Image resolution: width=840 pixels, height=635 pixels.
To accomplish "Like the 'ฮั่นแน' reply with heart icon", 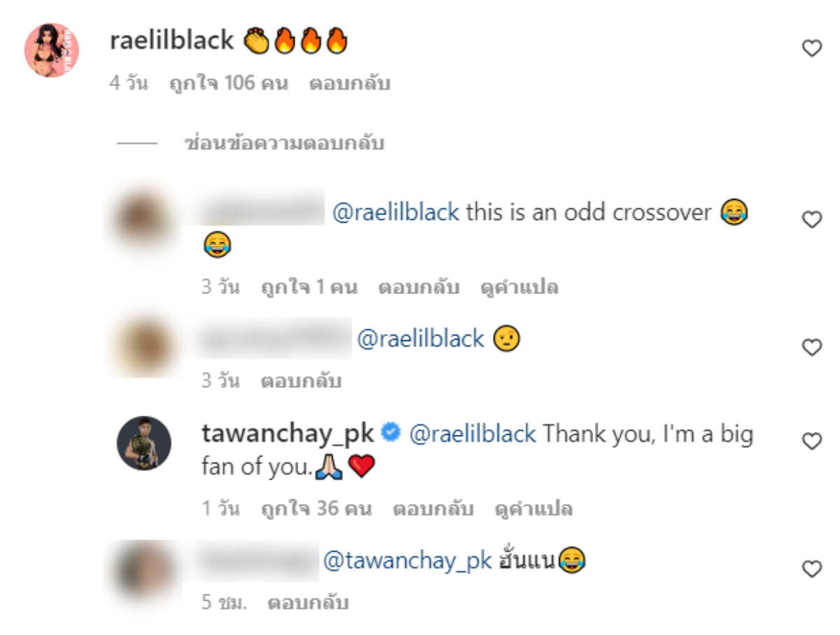I will click(x=811, y=569).
